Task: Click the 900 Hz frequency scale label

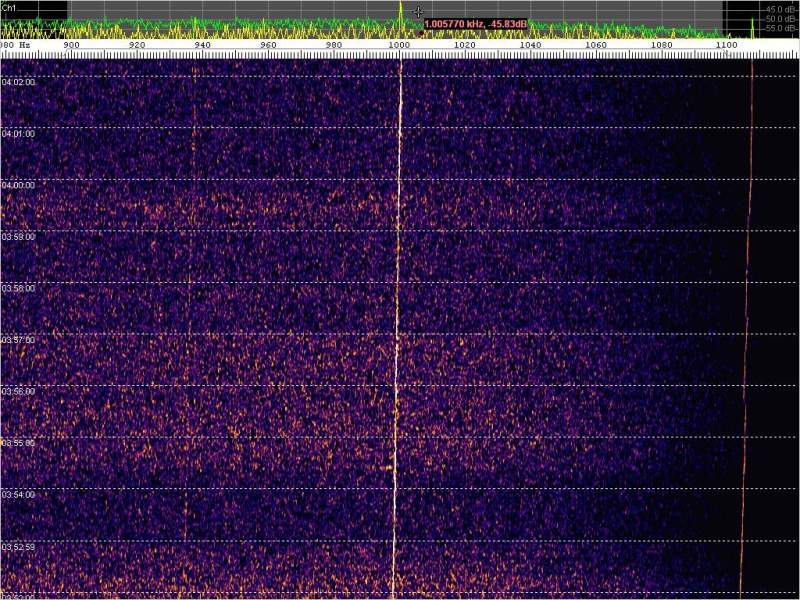Action: coord(72,45)
